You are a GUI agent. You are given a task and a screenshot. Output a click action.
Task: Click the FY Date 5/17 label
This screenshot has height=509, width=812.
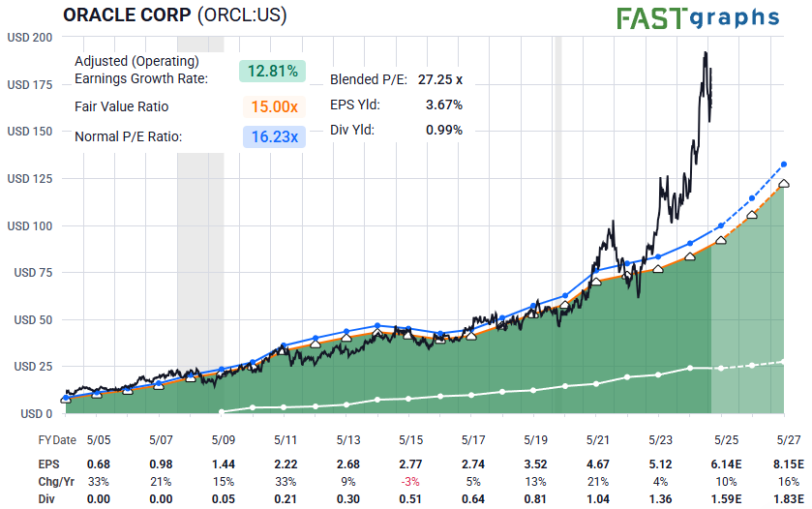coord(473,440)
